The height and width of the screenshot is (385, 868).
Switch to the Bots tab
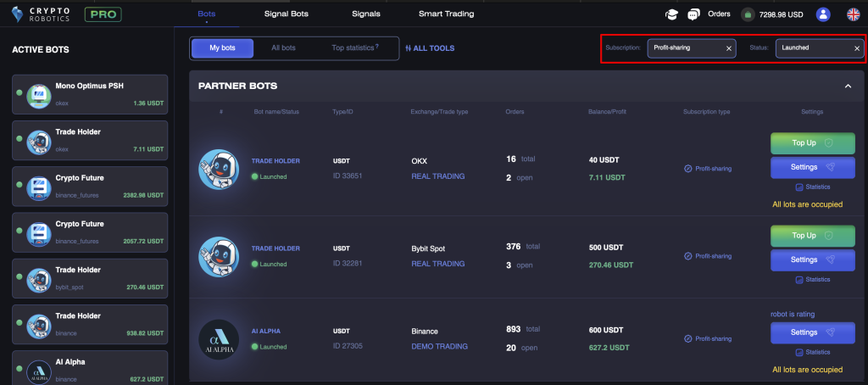pos(207,14)
